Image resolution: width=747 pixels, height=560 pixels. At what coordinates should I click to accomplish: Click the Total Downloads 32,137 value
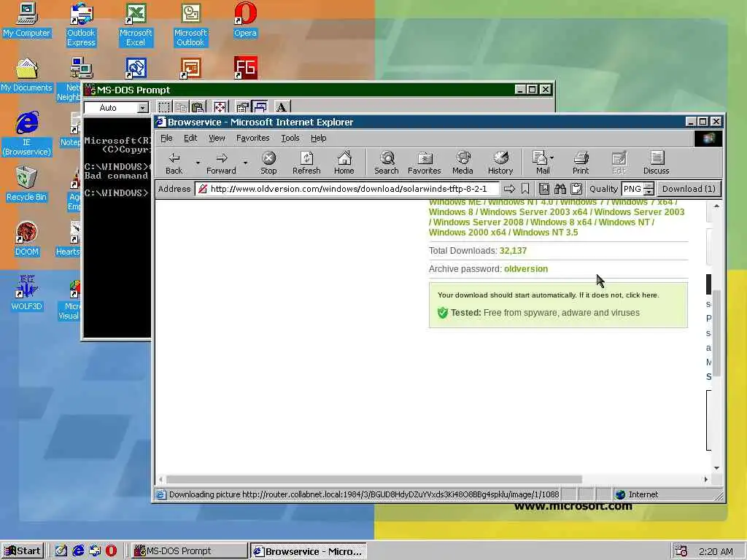point(513,251)
